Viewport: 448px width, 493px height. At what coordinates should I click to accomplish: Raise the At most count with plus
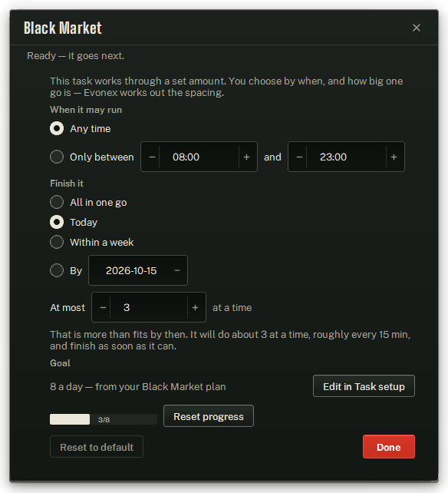tap(195, 307)
